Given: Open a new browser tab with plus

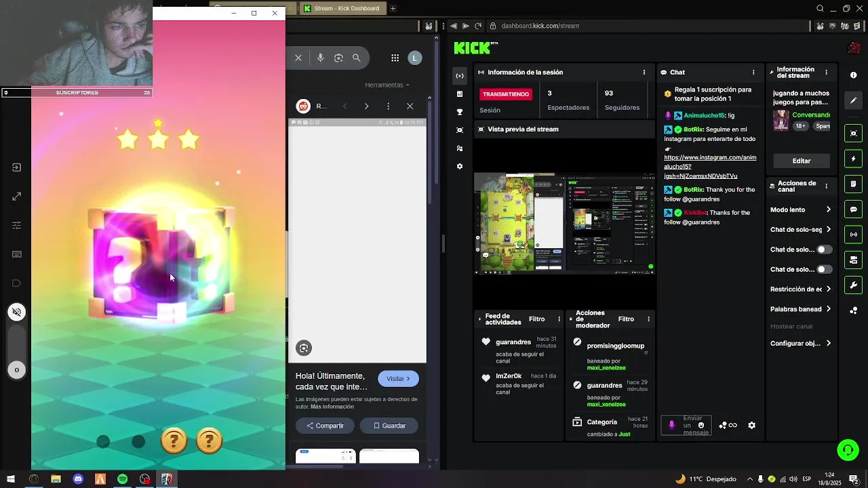Looking at the screenshot, I should (393, 9).
